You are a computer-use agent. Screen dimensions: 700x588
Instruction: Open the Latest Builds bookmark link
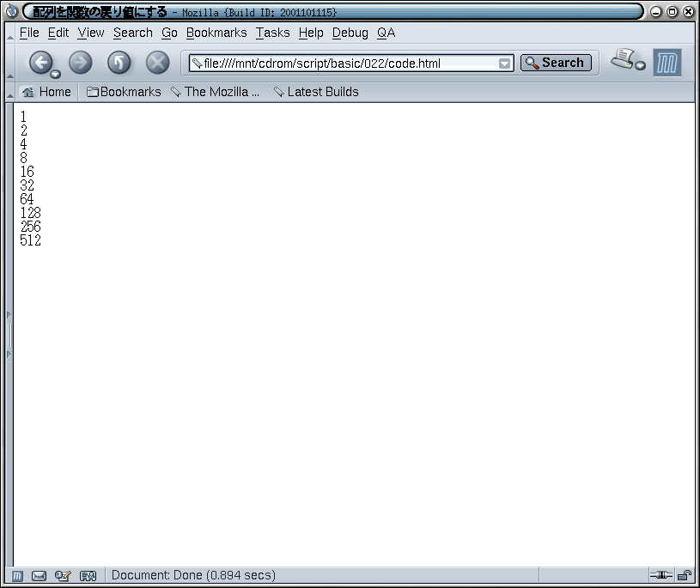pyautogui.click(x=317, y=92)
